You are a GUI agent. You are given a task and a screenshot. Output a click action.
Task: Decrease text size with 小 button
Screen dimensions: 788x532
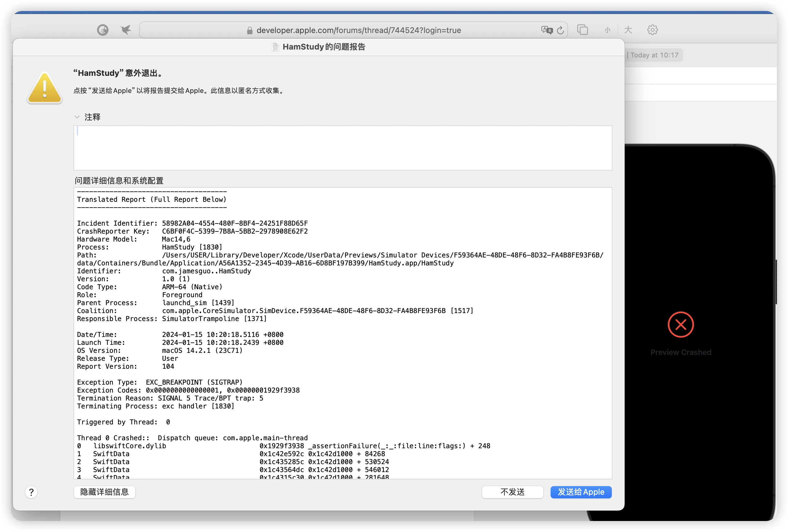[x=607, y=30]
